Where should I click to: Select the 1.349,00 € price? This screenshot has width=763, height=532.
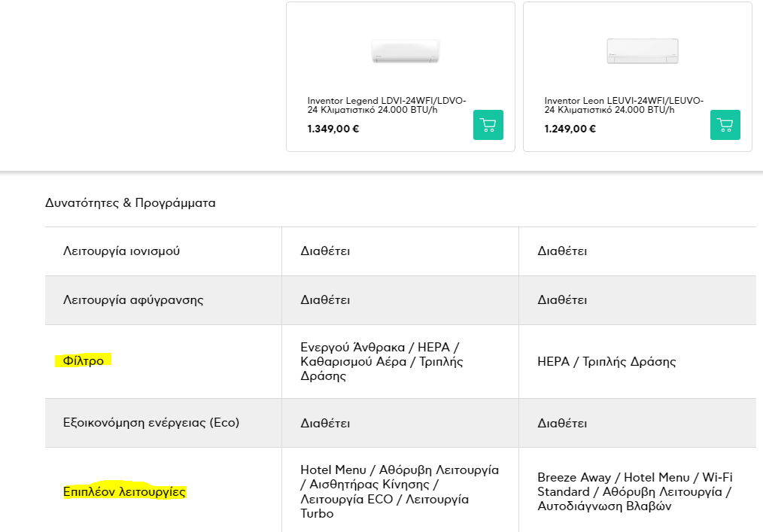point(333,129)
